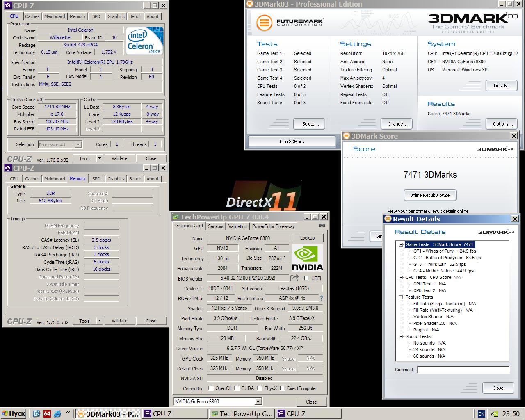The width and height of the screenshot is (525, 420).
Task: Toggle the DirectCompute checkbox
Action: pos(282,388)
